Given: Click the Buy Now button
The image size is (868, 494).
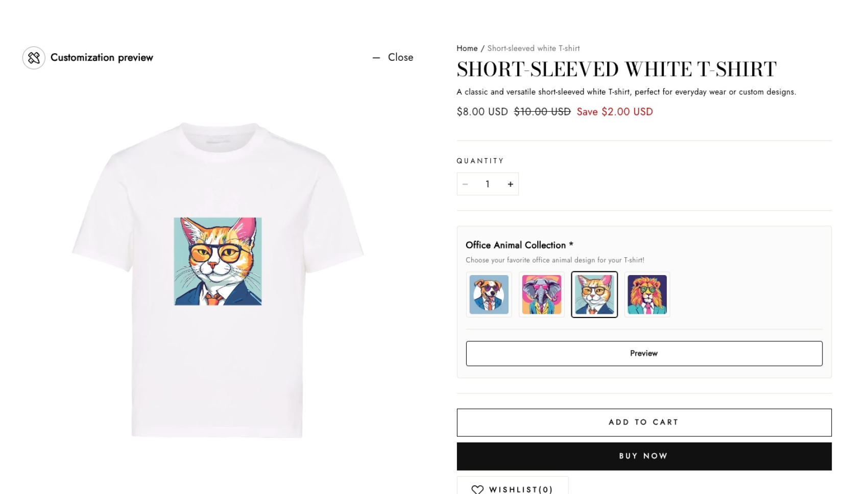Looking at the screenshot, I should click(644, 456).
